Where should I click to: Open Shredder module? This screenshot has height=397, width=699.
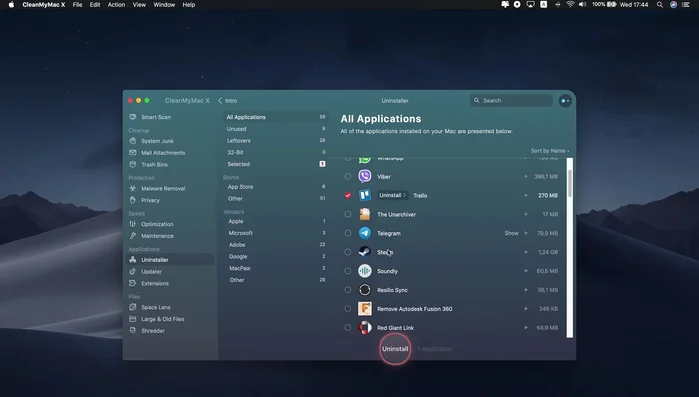point(147,331)
